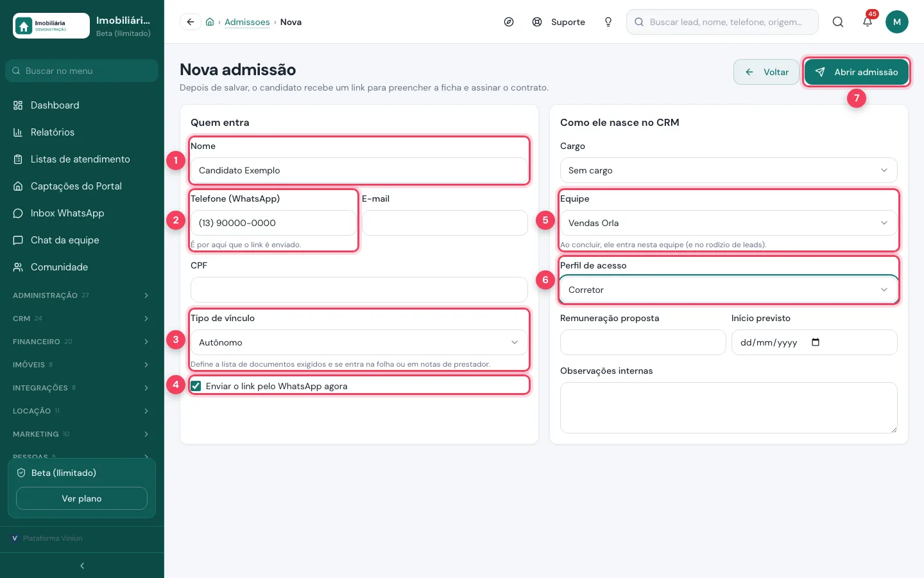
Task: Open the home icon in breadcrumb
Action: 210,22
